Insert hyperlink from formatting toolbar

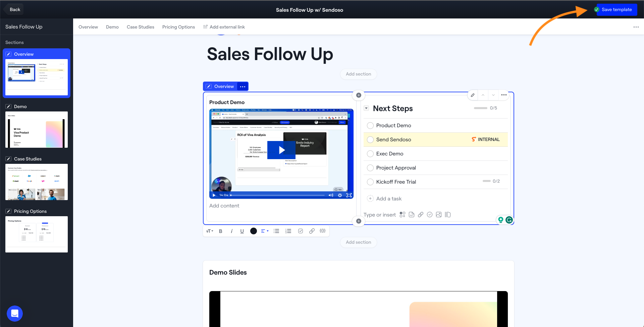pos(312,231)
